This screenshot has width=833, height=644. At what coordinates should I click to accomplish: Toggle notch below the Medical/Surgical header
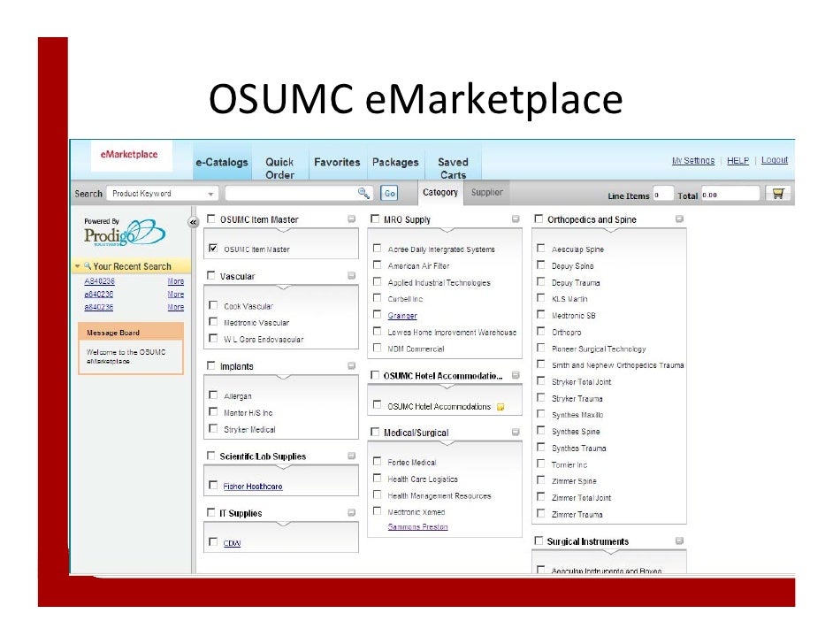click(x=447, y=444)
